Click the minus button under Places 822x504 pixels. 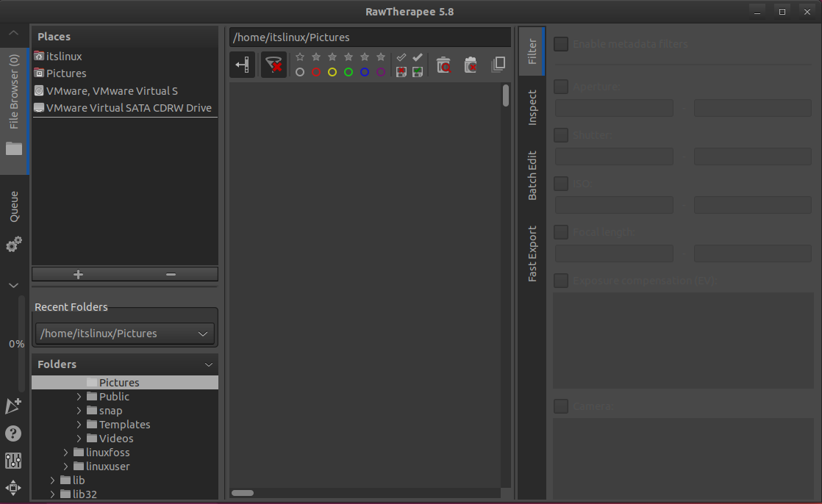171,275
